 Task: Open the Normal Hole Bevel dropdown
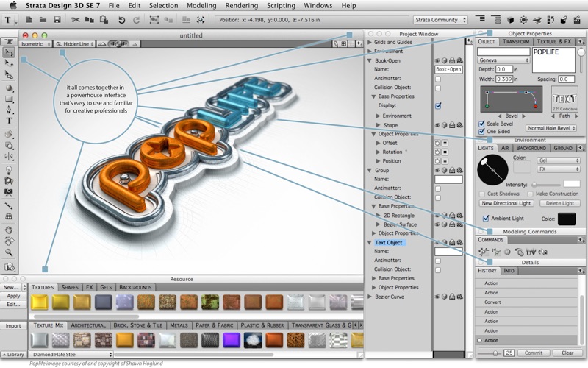click(x=551, y=128)
